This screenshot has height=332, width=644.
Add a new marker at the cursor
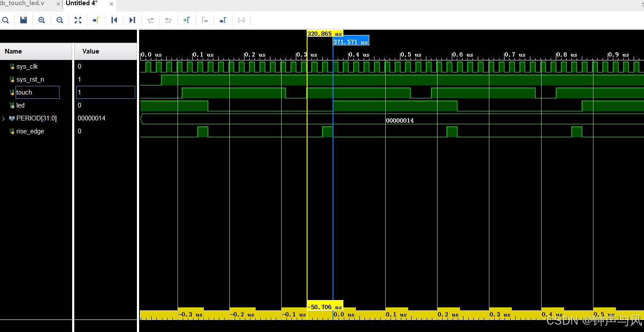click(x=187, y=20)
